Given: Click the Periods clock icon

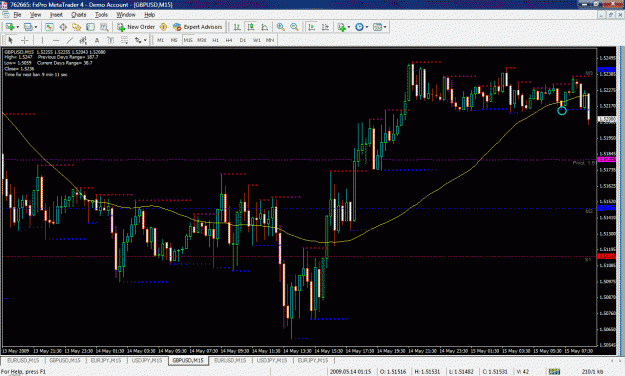Looking at the screenshot, I should (x=359, y=27).
